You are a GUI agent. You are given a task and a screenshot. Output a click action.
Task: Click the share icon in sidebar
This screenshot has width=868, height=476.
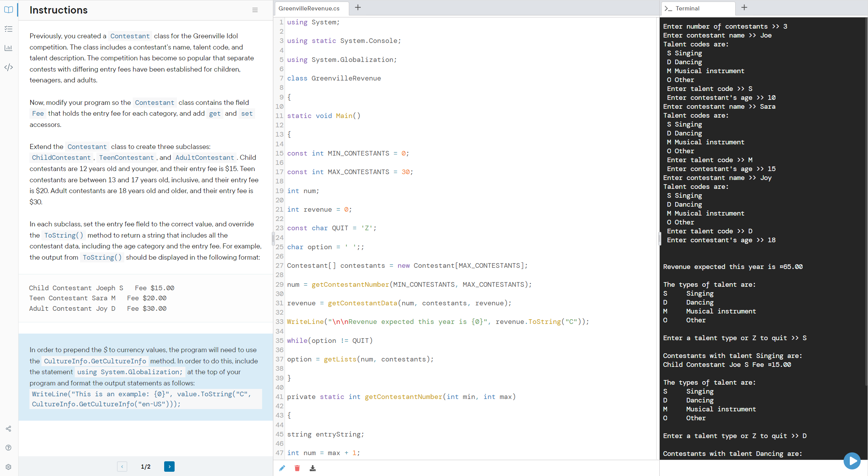click(9, 429)
